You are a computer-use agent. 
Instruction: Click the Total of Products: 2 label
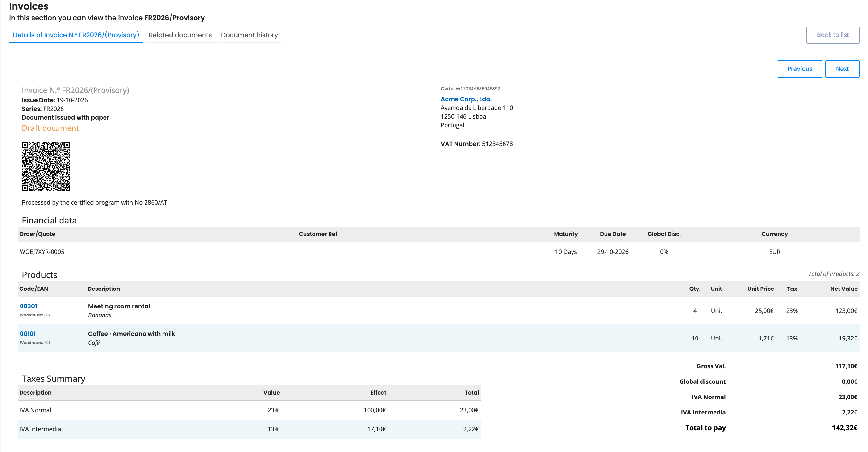point(834,274)
